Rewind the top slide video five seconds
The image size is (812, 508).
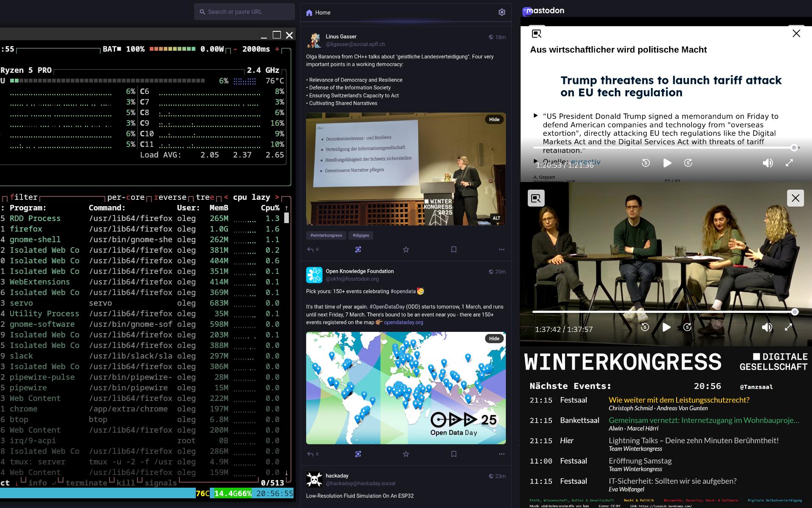(x=645, y=163)
